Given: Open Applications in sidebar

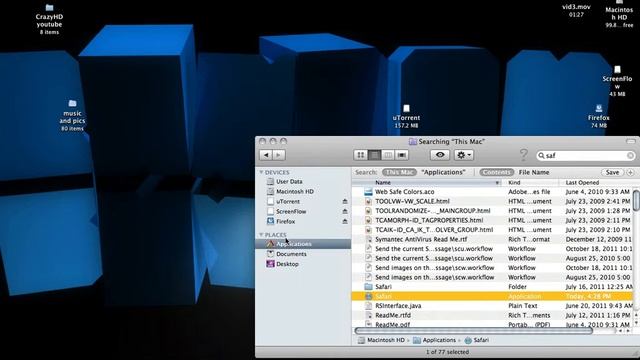Looking at the screenshot, I should (303, 244).
